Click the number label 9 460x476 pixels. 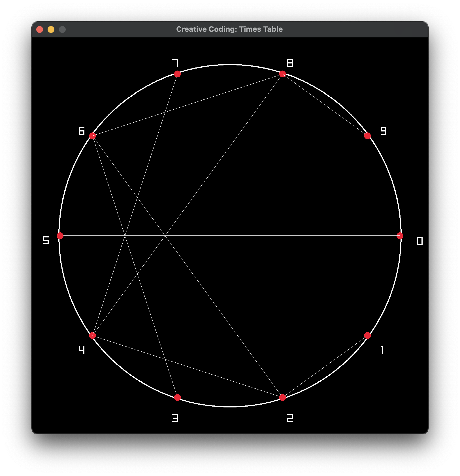(x=383, y=131)
